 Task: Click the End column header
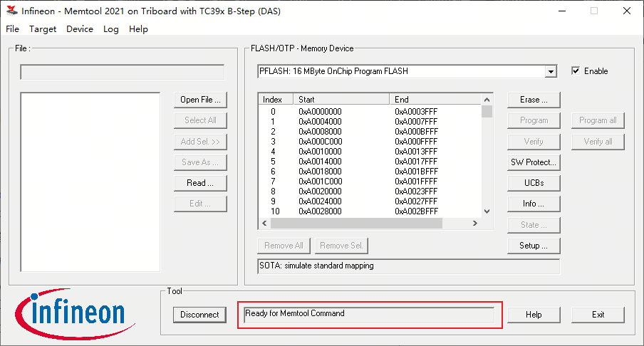pos(435,100)
